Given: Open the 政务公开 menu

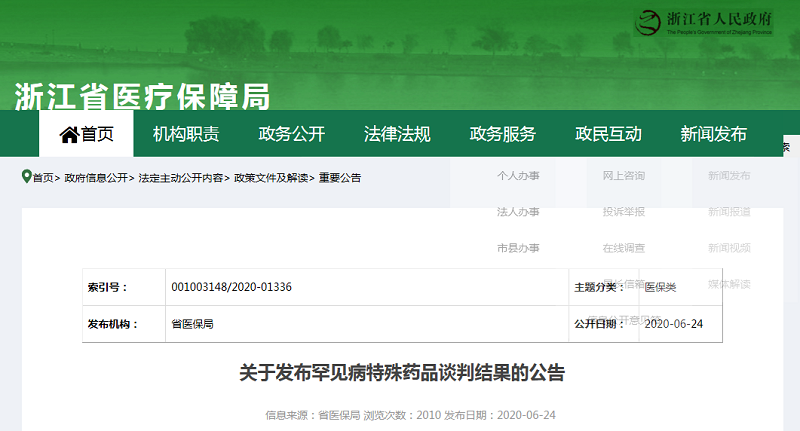Looking at the screenshot, I should 291,134.
